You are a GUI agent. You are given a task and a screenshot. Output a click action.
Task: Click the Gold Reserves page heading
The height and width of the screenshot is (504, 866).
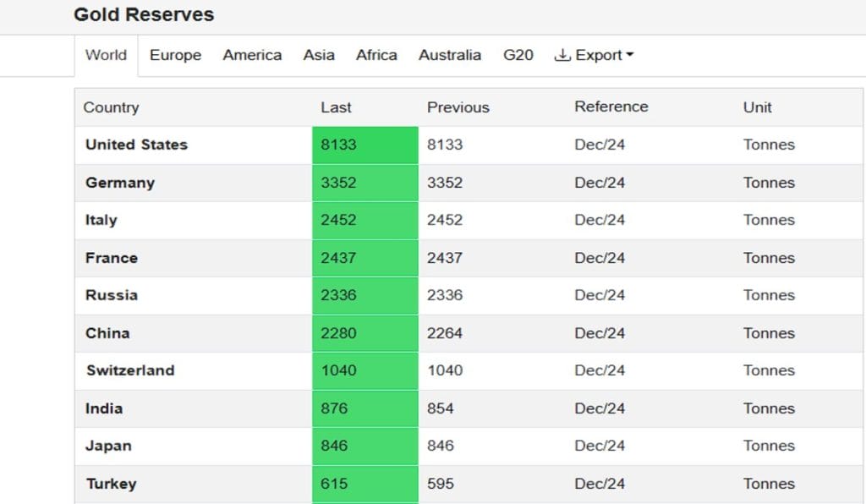tap(144, 14)
